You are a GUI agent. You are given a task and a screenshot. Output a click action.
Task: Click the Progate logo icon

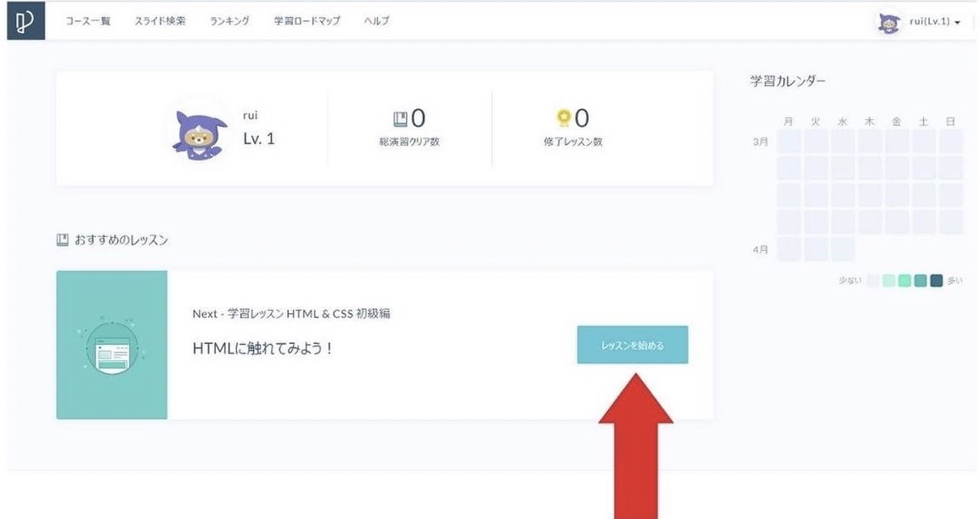tap(24, 21)
